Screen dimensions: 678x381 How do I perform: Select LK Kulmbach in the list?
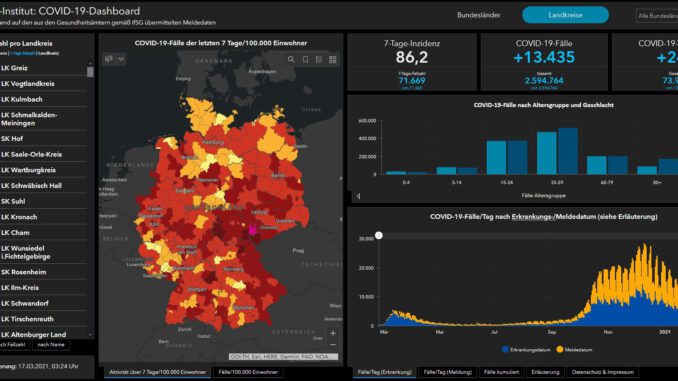point(43,99)
